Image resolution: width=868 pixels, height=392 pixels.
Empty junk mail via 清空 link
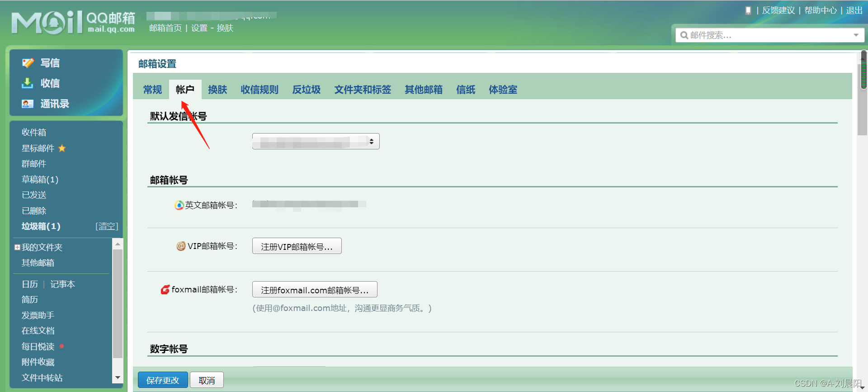click(107, 226)
